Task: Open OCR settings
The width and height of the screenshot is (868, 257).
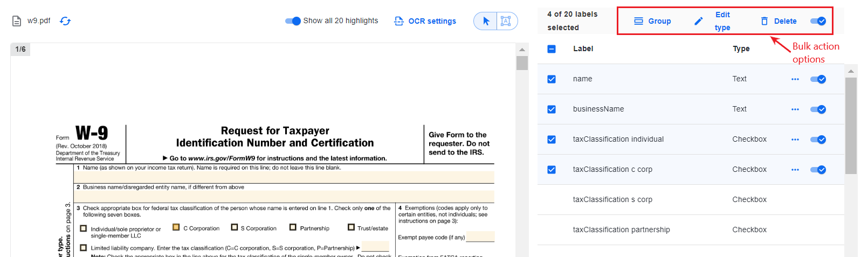Action: tap(425, 21)
